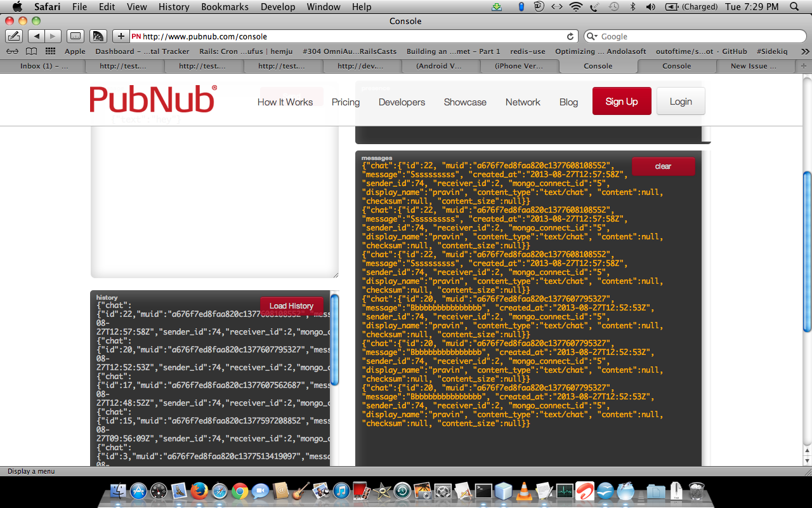812x508 pixels.
Task: Click the PubNub logo
Action: [153, 99]
